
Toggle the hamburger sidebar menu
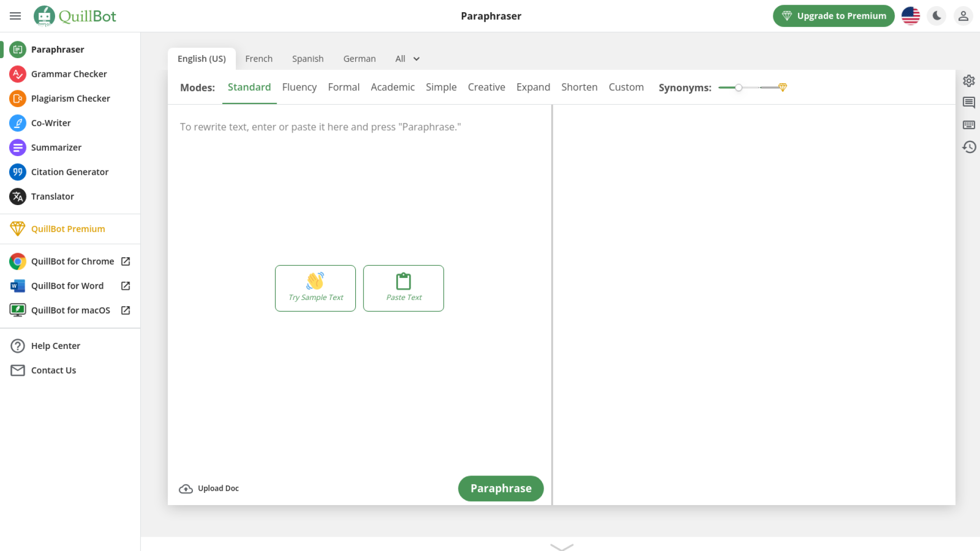pyautogui.click(x=15, y=16)
